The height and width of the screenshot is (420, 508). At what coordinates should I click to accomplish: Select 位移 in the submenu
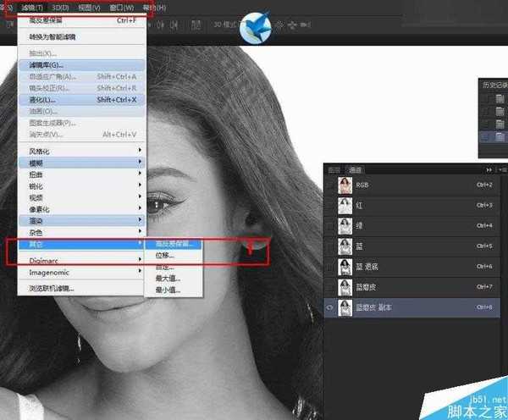[165, 256]
